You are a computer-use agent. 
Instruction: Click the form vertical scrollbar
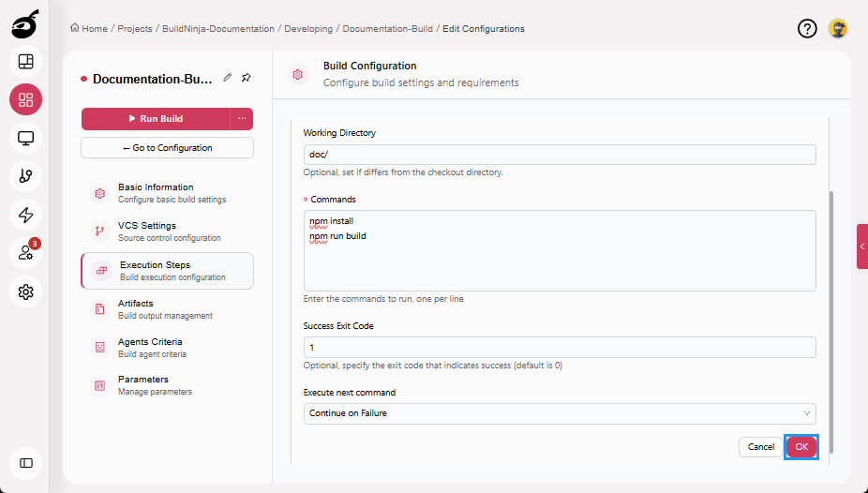[831, 322]
